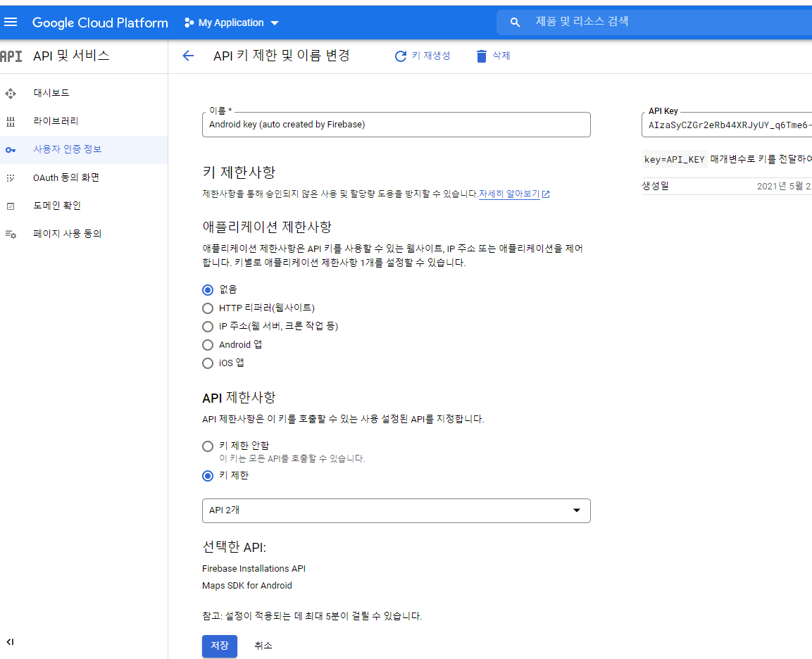Click the 키 재생성 label

tap(431, 56)
